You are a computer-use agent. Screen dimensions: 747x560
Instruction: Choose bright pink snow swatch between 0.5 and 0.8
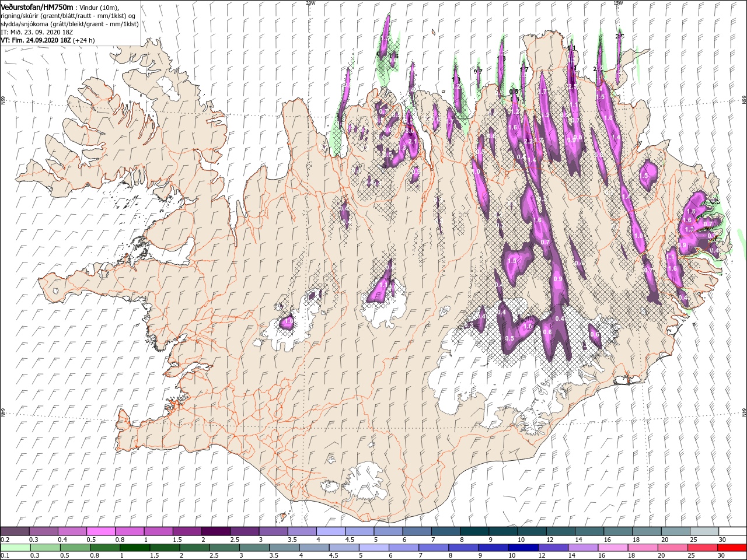pyautogui.click(x=100, y=531)
